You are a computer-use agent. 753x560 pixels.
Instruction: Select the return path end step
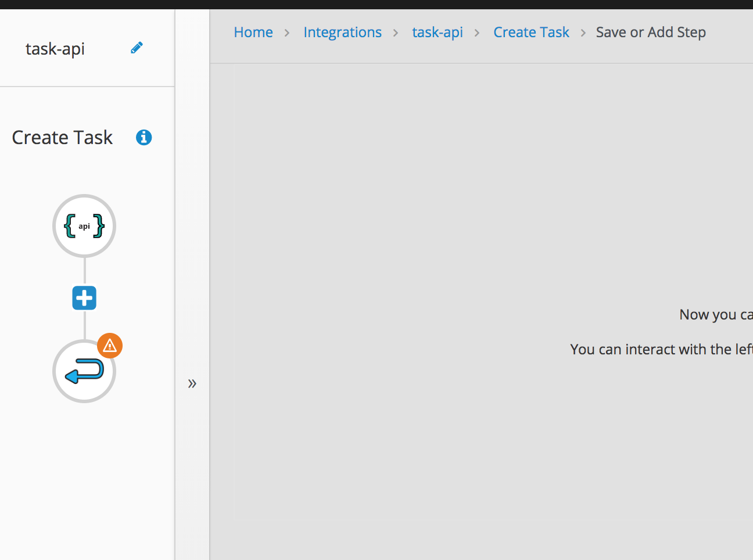tap(84, 371)
